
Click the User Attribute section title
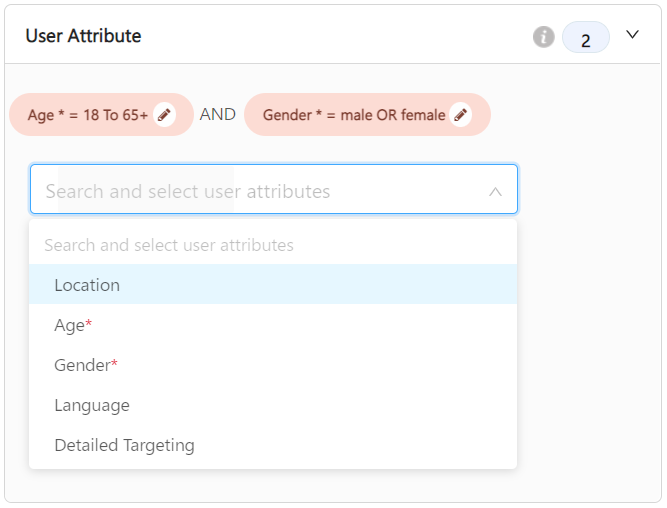tap(83, 36)
